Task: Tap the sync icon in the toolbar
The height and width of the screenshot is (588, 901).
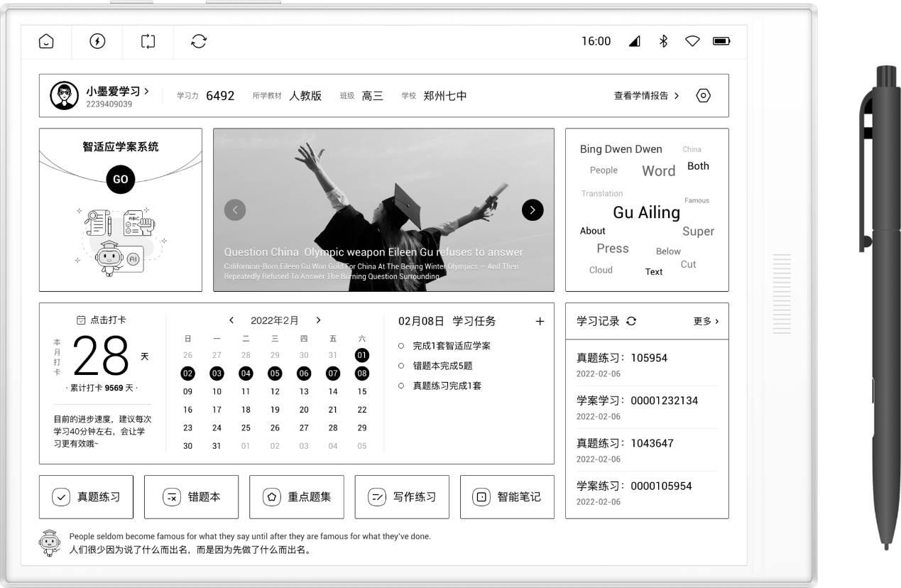Action: click(x=199, y=41)
